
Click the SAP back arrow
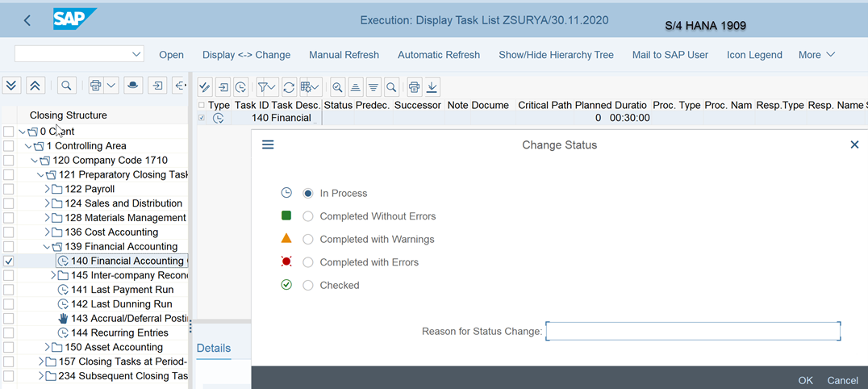27,20
